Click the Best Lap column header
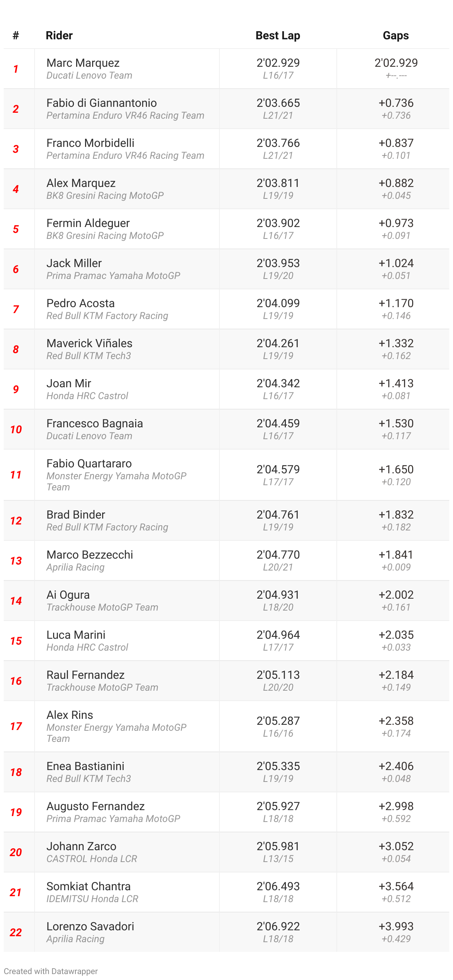453x980 pixels. click(x=277, y=35)
